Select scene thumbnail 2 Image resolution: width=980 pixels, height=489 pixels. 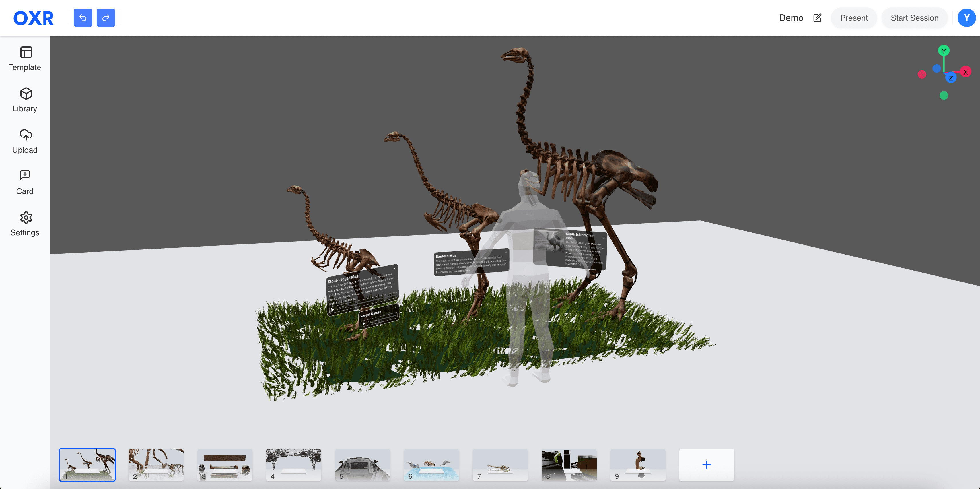pyautogui.click(x=156, y=464)
